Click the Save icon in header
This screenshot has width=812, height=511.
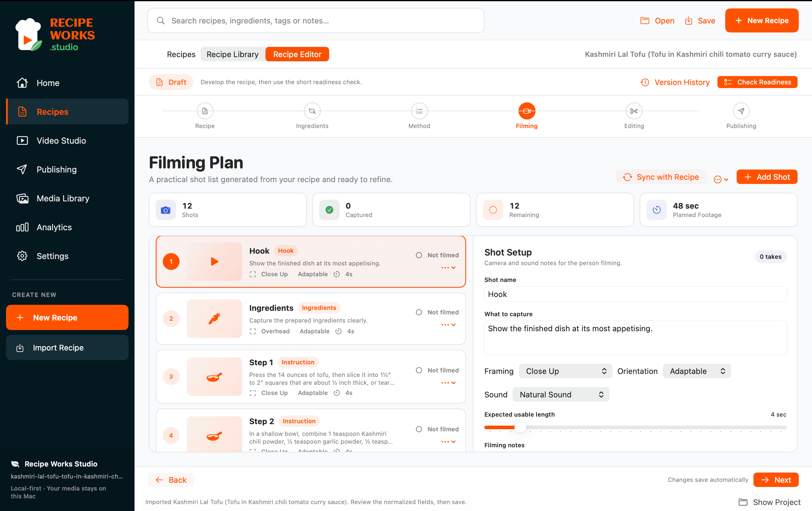(x=688, y=20)
